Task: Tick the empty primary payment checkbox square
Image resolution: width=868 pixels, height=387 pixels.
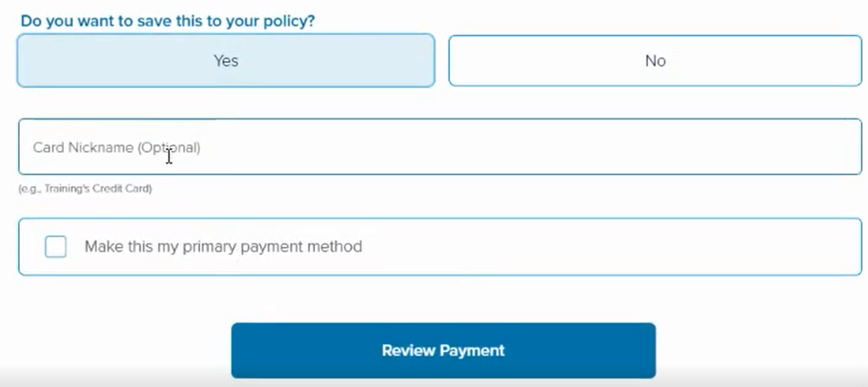Action: coord(56,246)
